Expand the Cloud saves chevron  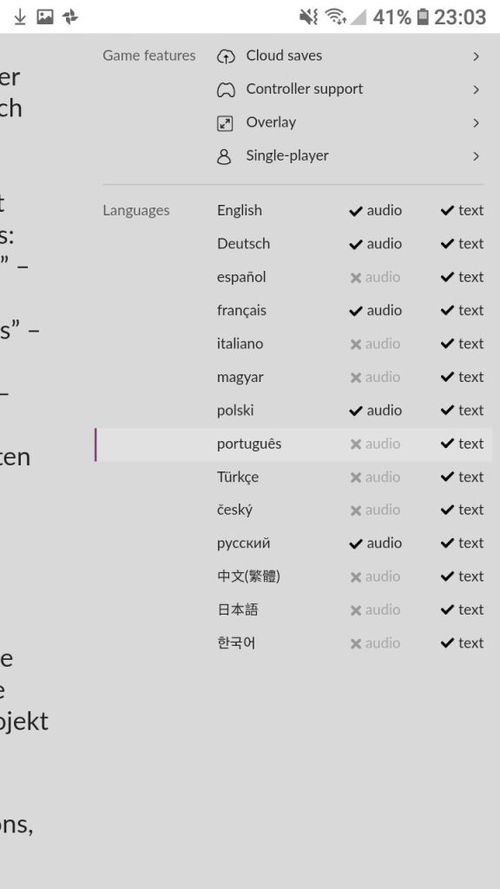(x=476, y=56)
